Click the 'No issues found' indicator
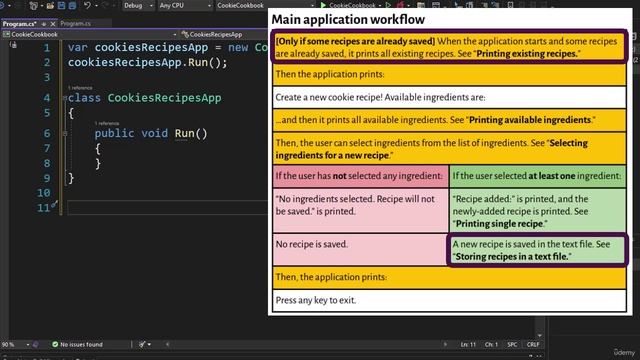640x360 pixels. coord(78,344)
